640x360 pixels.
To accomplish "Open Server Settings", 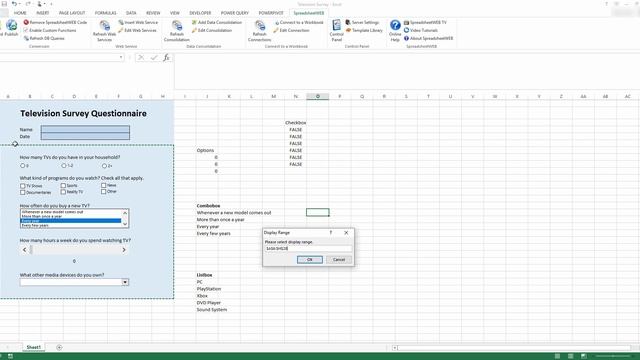I will click(x=362, y=22).
